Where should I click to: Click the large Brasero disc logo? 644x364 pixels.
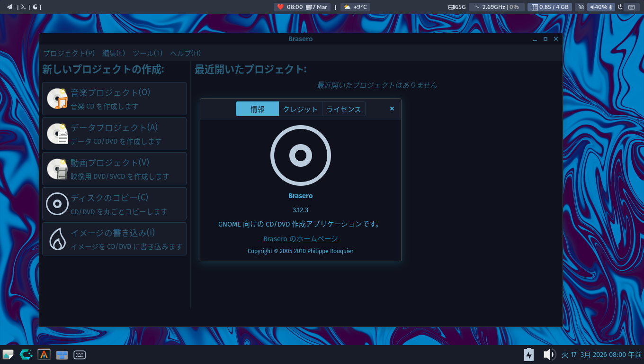[301, 155]
